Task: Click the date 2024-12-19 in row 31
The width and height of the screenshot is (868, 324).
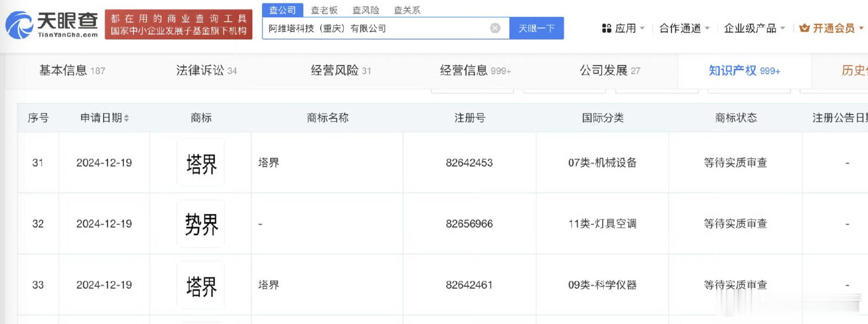Action: pyautogui.click(x=104, y=163)
